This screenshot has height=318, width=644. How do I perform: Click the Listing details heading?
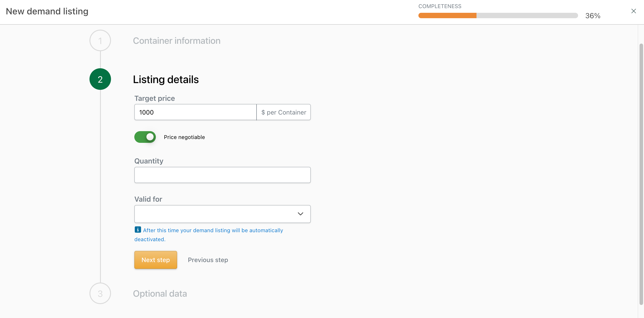click(x=166, y=80)
